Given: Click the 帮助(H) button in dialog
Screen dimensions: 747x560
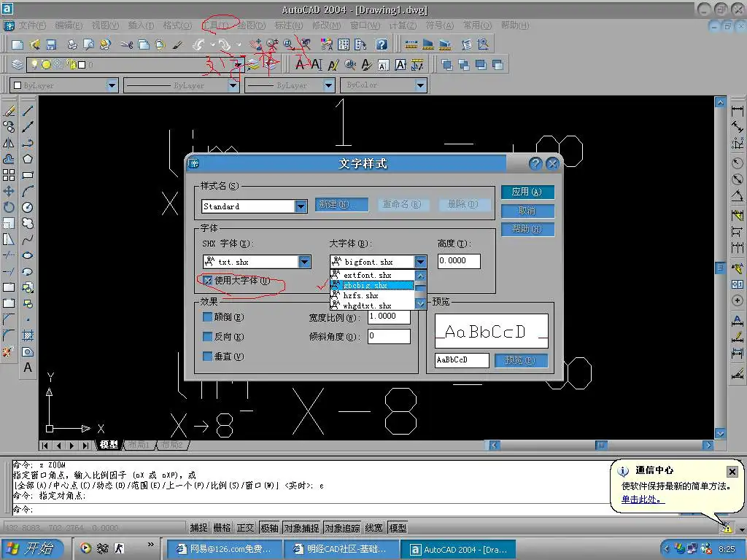Looking at the screenshot, I should point(527,229).
